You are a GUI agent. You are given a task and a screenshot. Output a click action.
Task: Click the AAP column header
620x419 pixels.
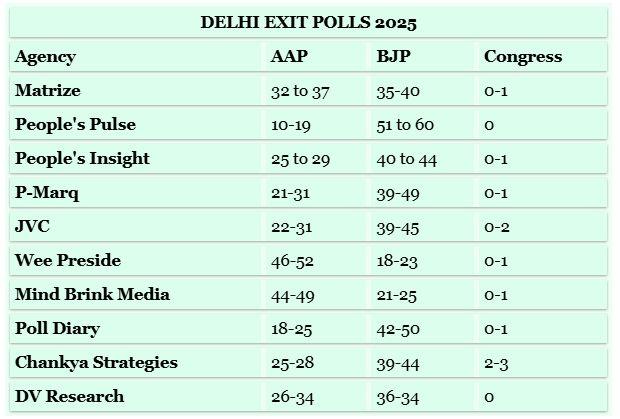pyautogui.click(x=289, y=56)
